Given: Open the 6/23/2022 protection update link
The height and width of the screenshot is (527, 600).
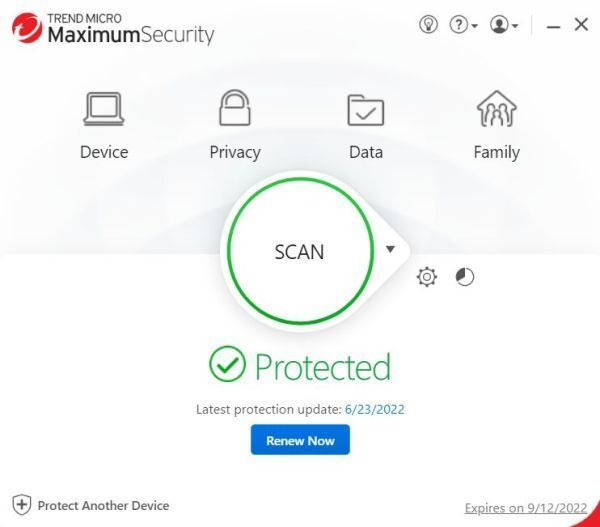Looking at the screenshot, I should tap(375, 409).
